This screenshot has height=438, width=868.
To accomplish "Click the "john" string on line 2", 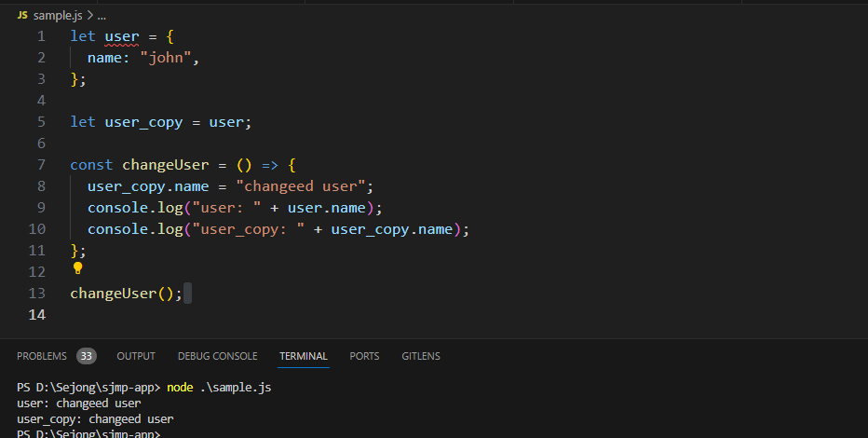I will [x=166, y=58].
